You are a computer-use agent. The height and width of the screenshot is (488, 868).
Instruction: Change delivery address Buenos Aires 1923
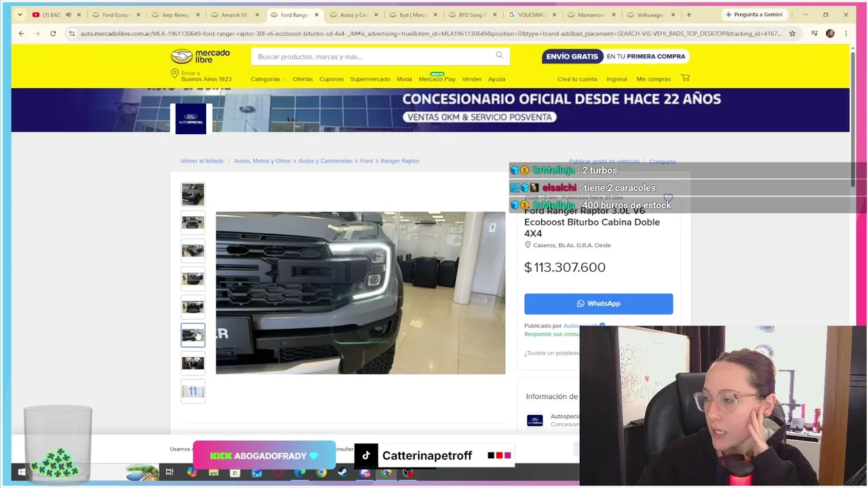pyautogui.click(x=201, y=77)
